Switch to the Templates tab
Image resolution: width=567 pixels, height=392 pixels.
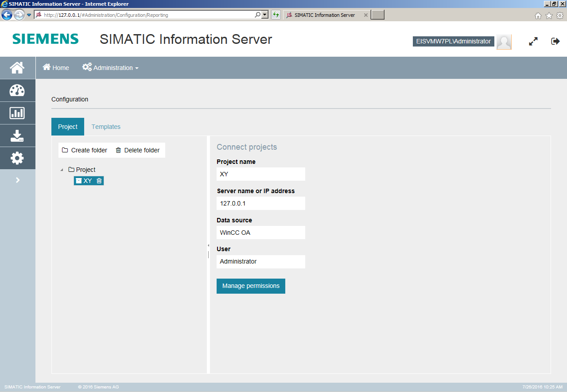[x=106, y=127]
